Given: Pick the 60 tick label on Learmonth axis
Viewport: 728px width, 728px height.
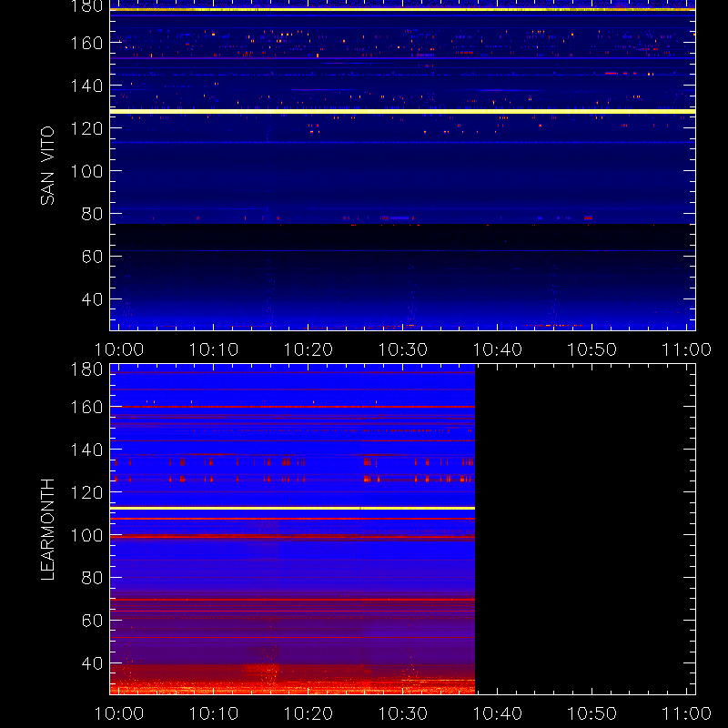Looking at the screenshot, I should (x=93, y=621).
